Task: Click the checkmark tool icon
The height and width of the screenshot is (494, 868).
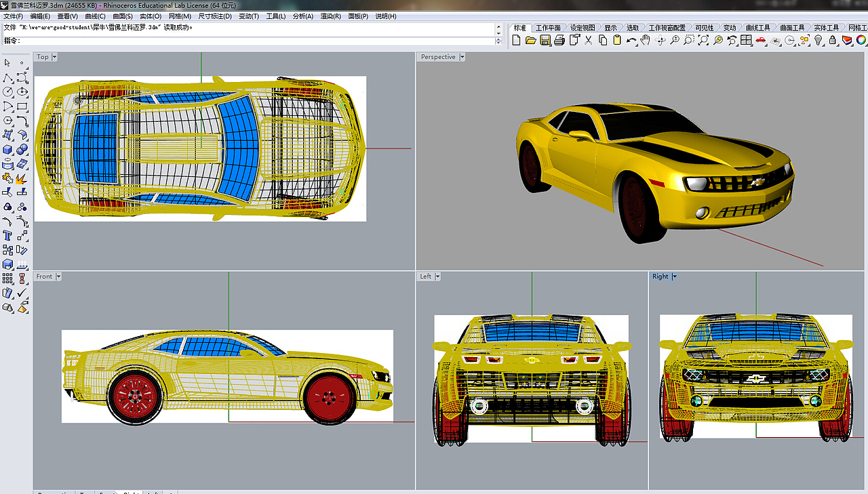Action: pyautogui.click(x=22, y=293)
